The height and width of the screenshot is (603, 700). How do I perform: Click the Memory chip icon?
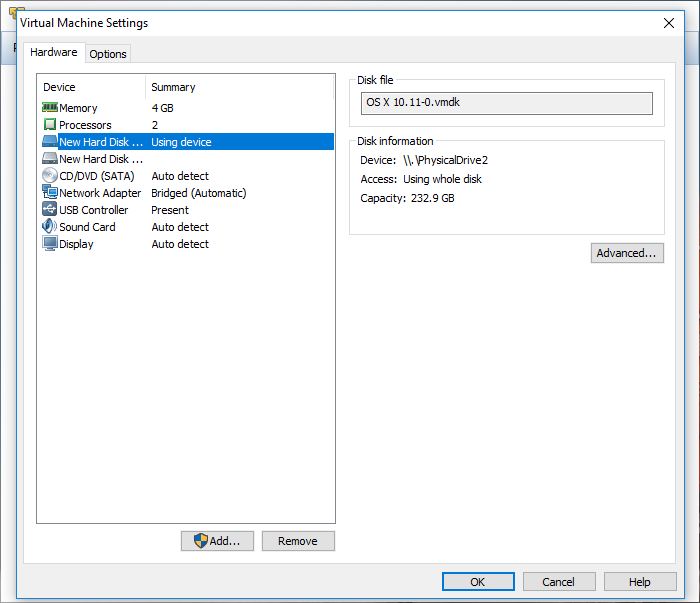tap(50, 108)
